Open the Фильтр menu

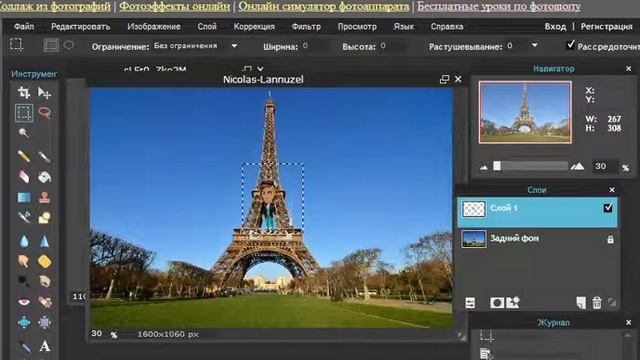tap(306, 27)
